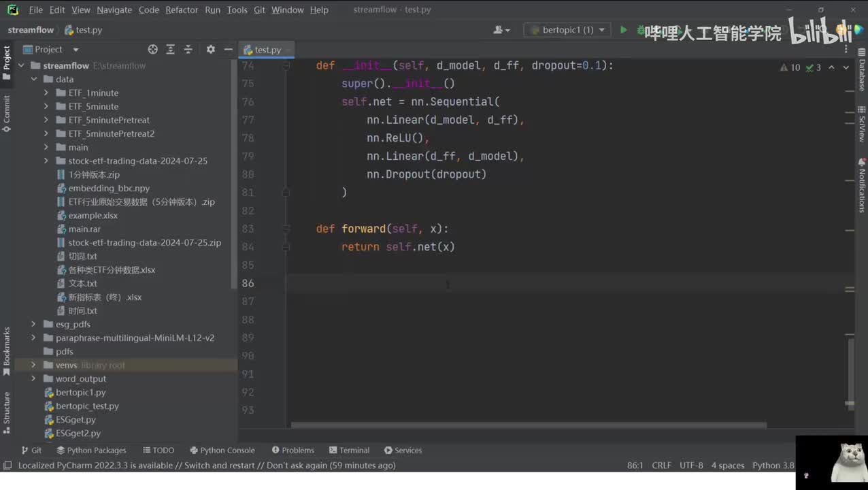Open bertopic1 run configuration dropdown
Image resolution: width=868 pixels, height=490 pixels.
coord(567,30)
